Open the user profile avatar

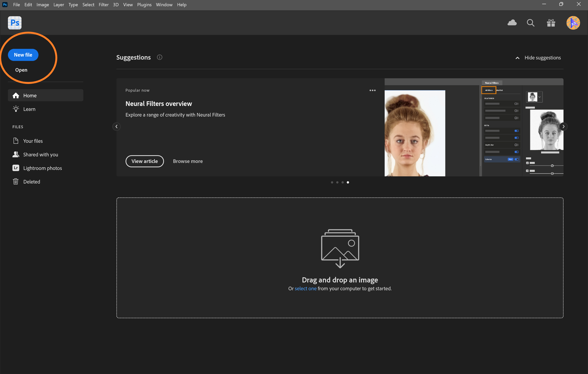click(573, 23)
